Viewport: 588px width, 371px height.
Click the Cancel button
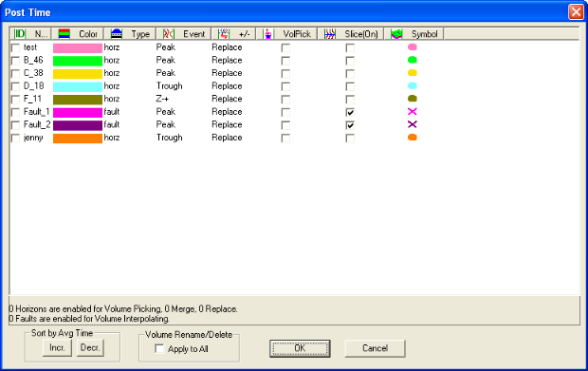375,348
